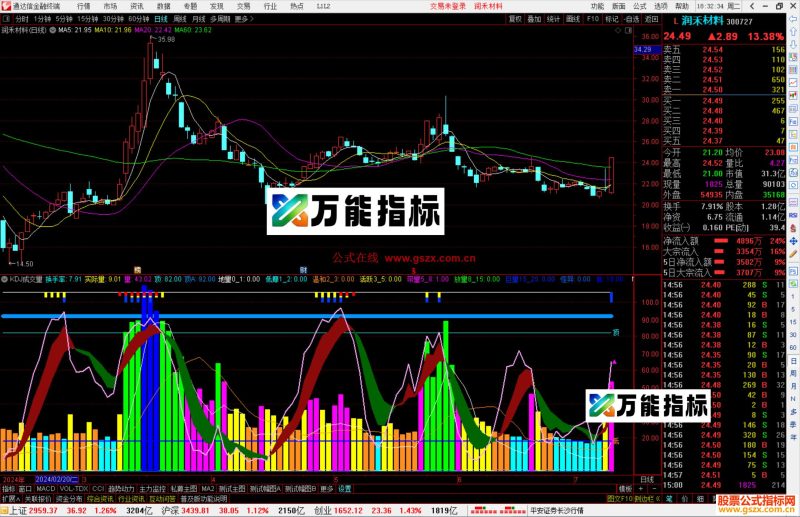The image size is (800, 517).
Task: Expand the 扩展∧ panel
Action: pyautogui.click(x=11, y=499)
